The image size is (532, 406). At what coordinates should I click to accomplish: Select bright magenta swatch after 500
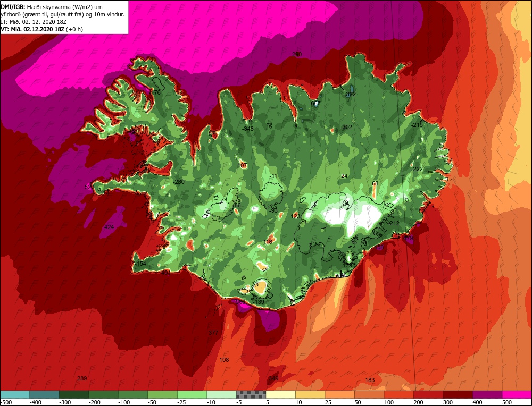tap(517, 394)
